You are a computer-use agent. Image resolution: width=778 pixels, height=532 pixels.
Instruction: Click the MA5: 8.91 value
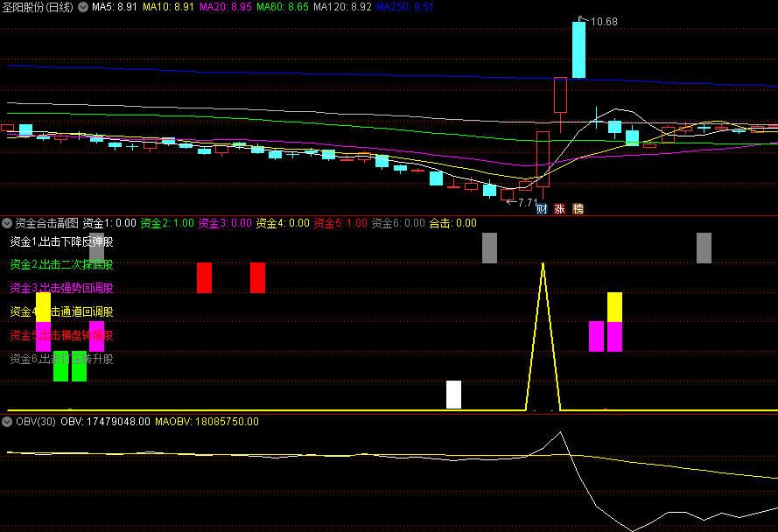[x=114, y=7]
